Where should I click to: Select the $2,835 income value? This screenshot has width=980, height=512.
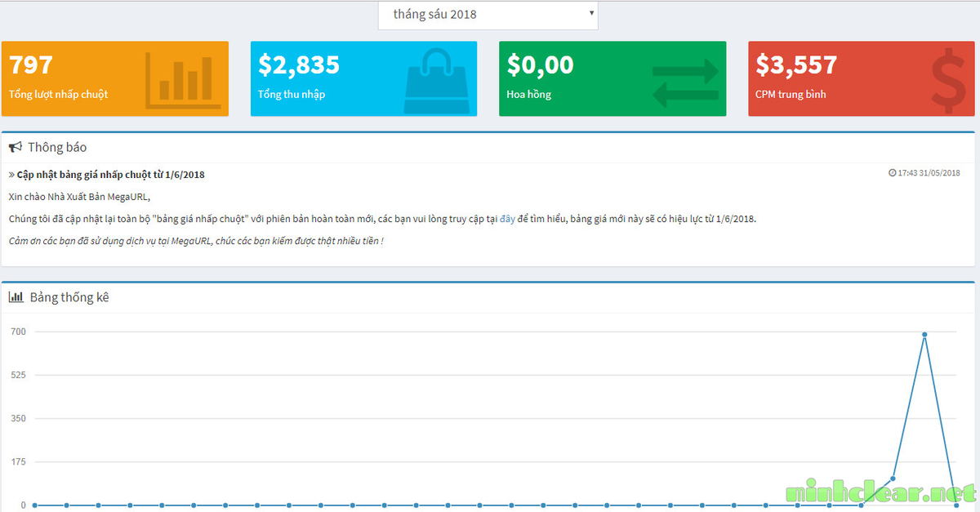pyautogui.click(x=299, y=65)
